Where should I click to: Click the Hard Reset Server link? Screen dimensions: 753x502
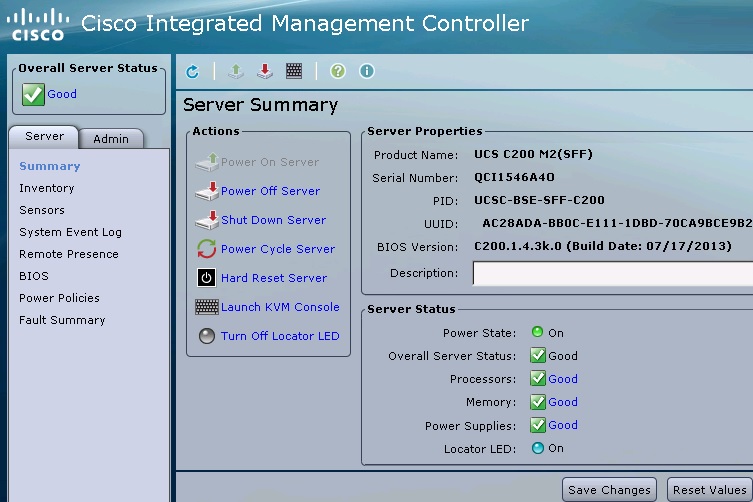click(274, 278)
